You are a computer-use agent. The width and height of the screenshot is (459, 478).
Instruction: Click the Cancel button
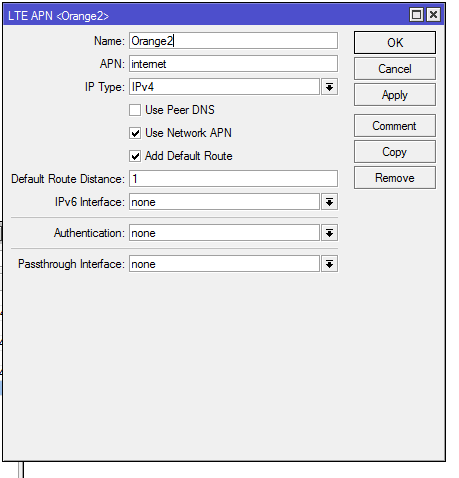tap(395, 68)
